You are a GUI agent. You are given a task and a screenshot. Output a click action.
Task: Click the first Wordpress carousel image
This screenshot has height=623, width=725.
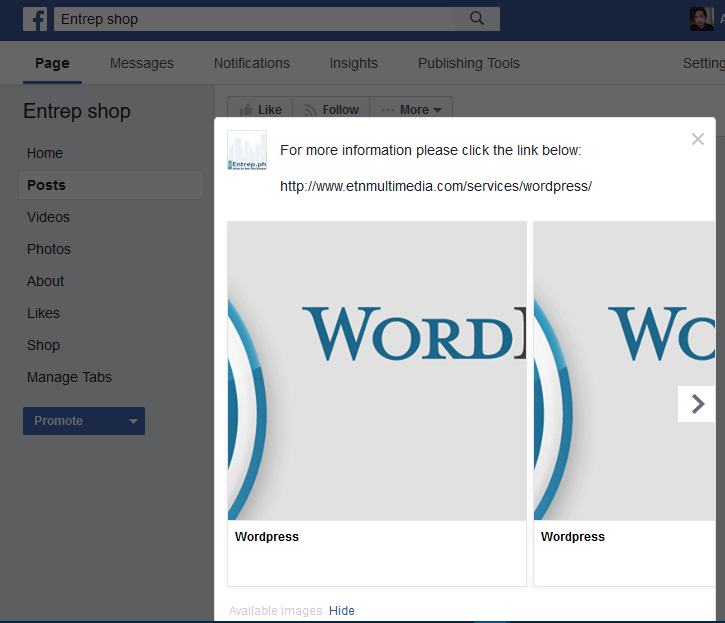[x=377, y=371]
